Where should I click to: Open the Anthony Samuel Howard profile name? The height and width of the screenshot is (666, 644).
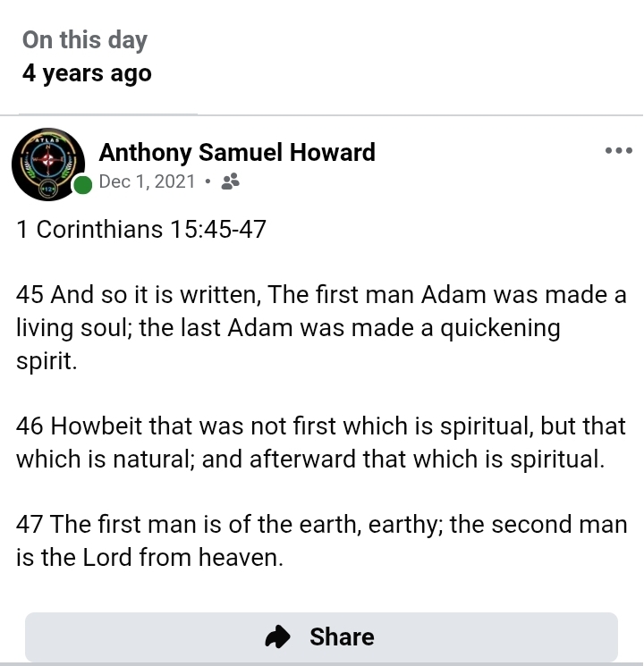pyautogui.click(x=237, y=152)
